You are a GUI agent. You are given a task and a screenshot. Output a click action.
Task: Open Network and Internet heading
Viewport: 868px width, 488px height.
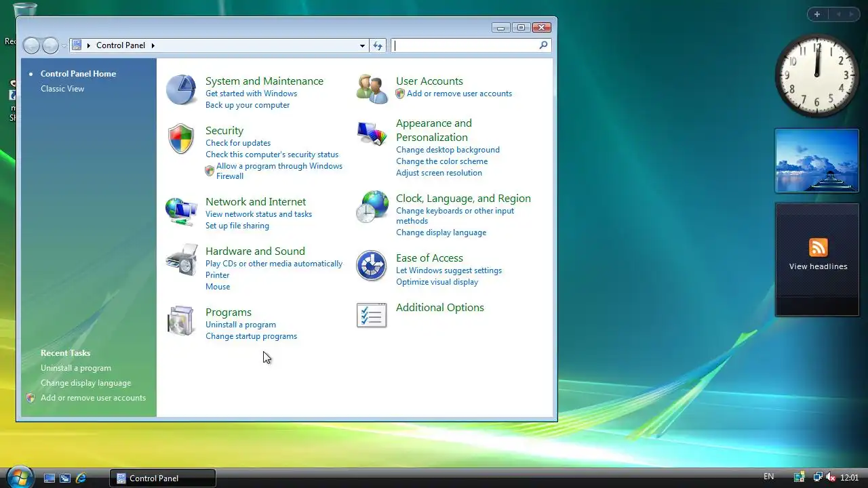[256, 201]
